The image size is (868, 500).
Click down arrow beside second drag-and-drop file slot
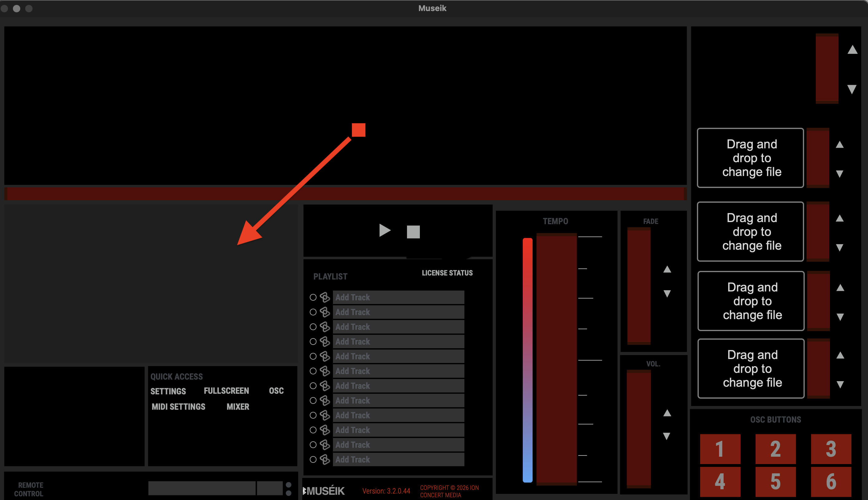click(839, 248)
